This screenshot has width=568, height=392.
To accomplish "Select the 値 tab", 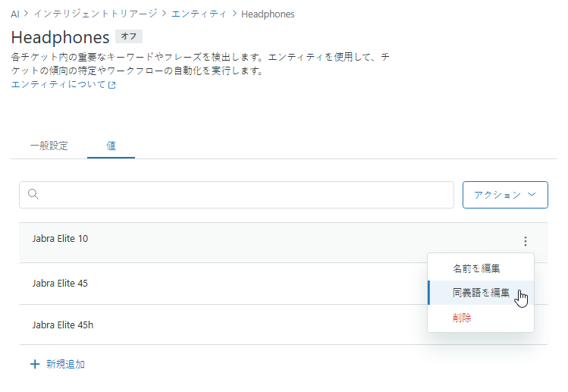I will (x=111, y=146).
